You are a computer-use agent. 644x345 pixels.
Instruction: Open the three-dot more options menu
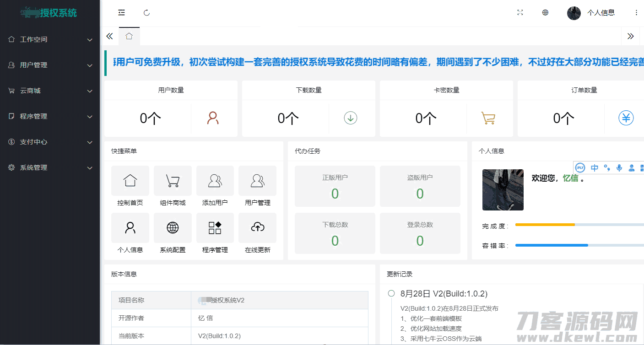coord(636,13)
